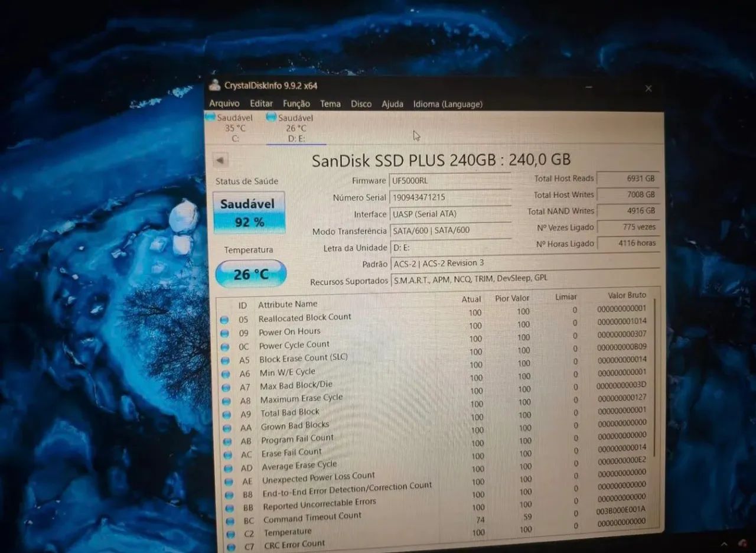756x553 pixels.
Task: Click the Attribute Name column header
Action: (x=288, y=304)
